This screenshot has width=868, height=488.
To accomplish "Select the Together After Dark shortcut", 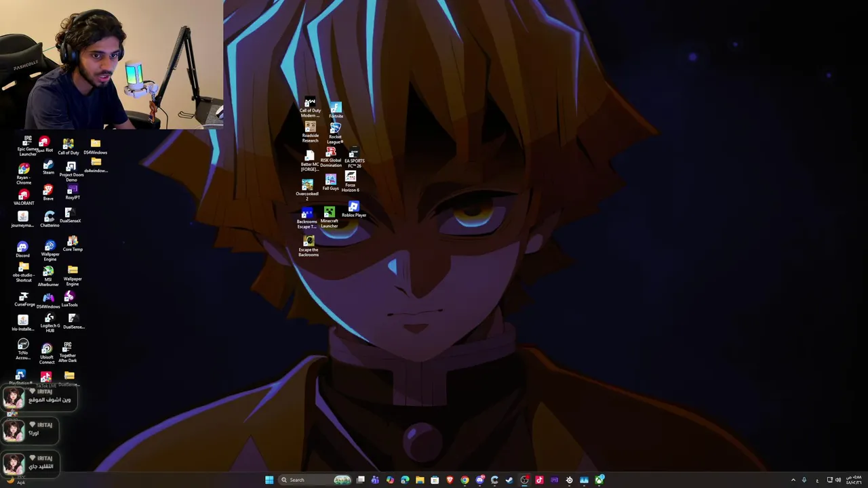I will pos(68,352).
